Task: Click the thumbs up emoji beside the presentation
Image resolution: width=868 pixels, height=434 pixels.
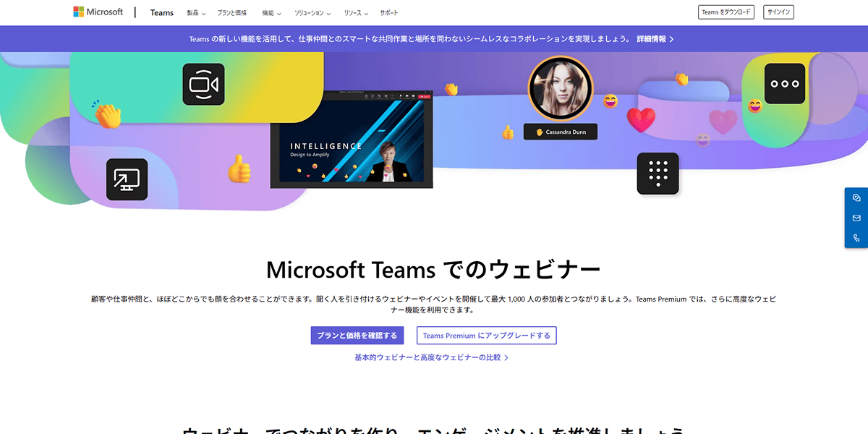Action: [x=239, y=169]
